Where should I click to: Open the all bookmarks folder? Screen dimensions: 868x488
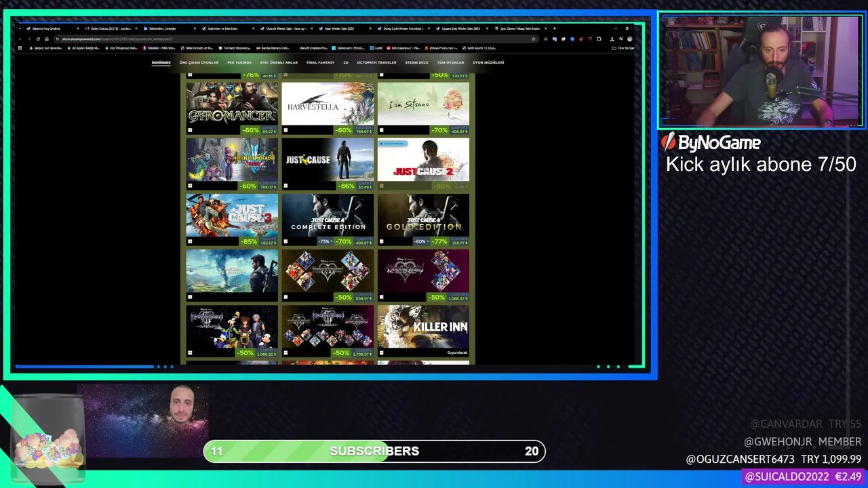point(623,48)
